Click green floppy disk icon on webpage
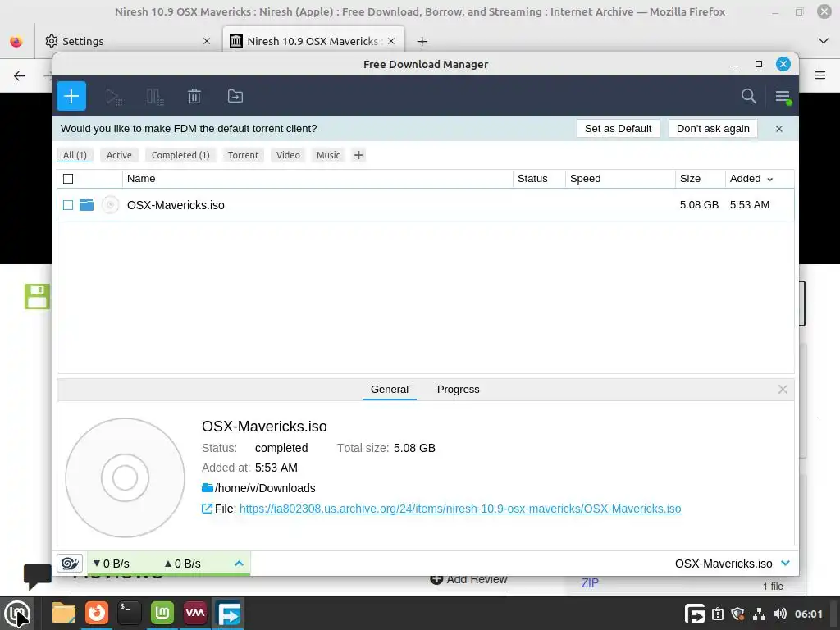Image resolution: width=840 pixels, height=630 pixels. (x=37, y=296)
